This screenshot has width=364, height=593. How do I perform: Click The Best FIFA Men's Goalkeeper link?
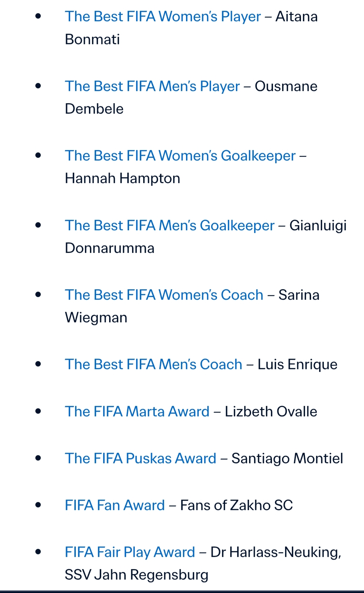point(170,226)
